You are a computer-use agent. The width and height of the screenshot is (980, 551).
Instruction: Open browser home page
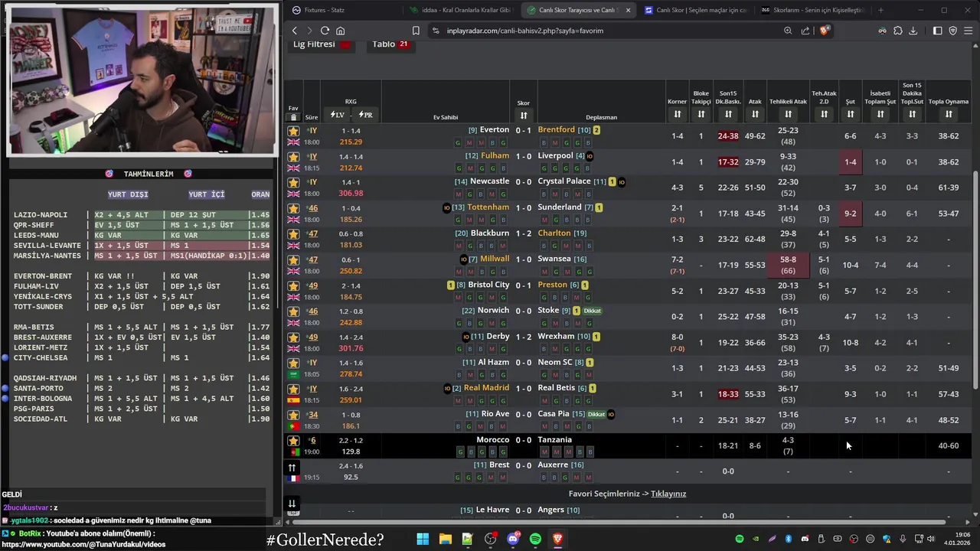coord(341,31)
